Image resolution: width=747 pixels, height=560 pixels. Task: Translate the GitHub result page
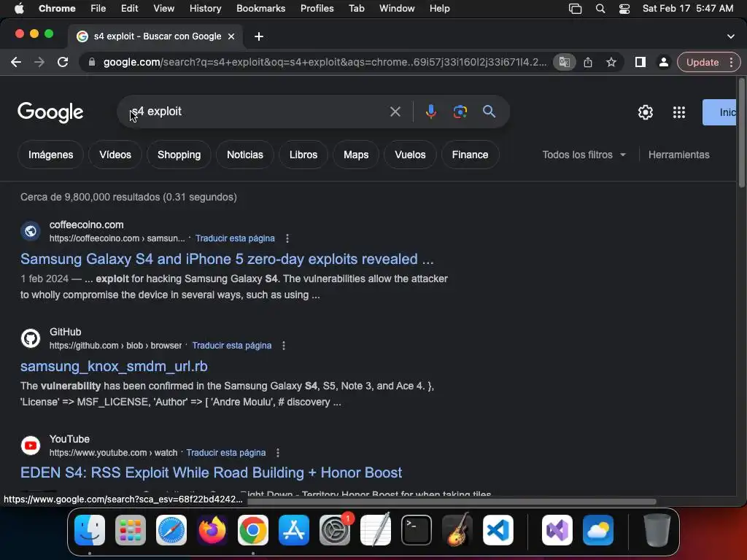click(x=231, y=345)
